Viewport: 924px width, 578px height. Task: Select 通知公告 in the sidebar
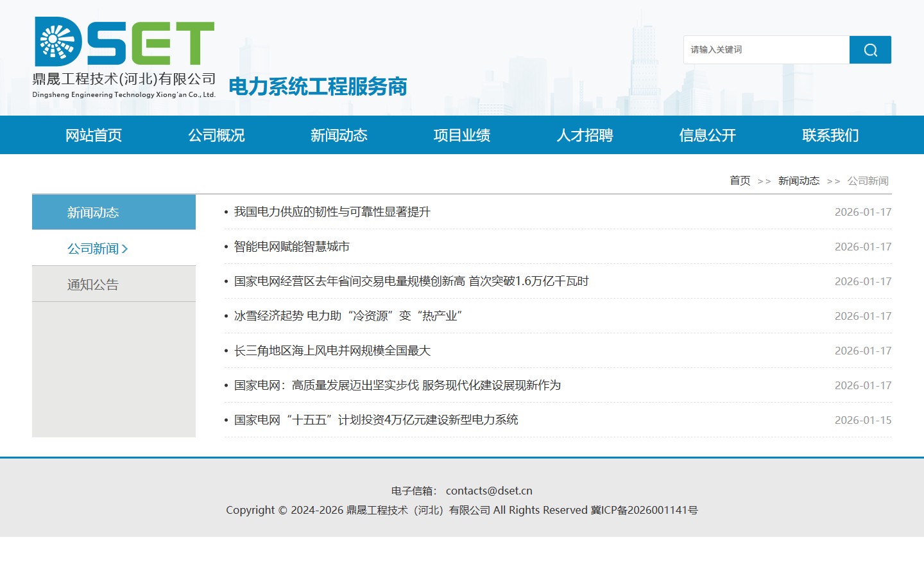tap(114, 284)
